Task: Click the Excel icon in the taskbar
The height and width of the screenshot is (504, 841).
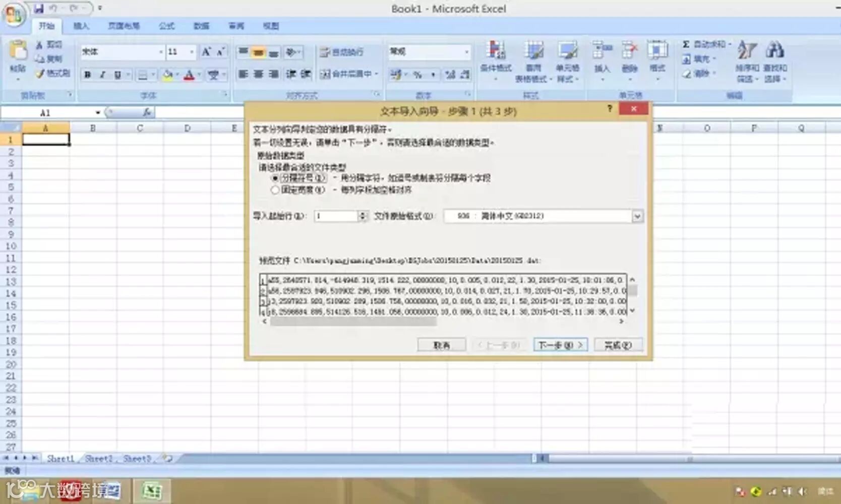Action: pos(151,491)
